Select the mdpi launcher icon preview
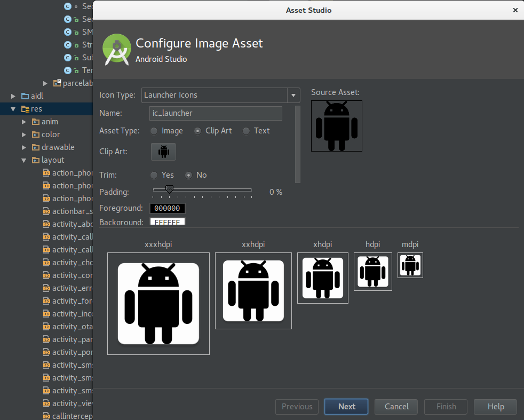 tap(410, 265)
